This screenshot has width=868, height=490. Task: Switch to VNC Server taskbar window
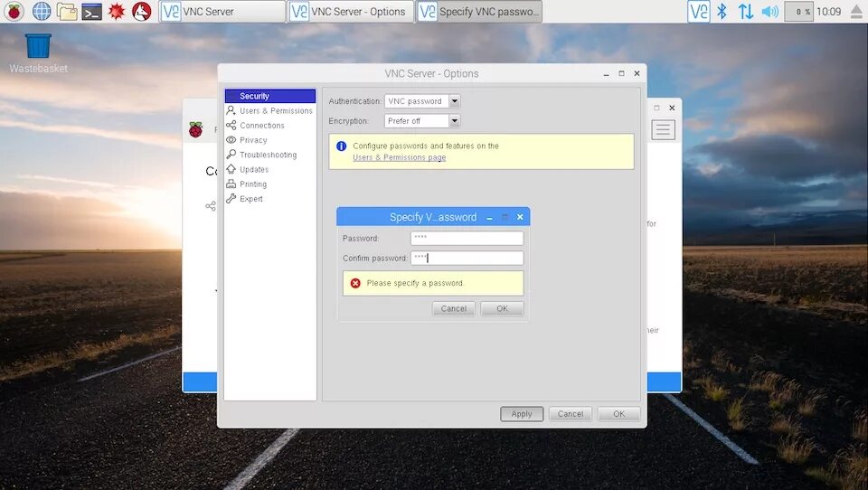pyautogui.click(x=222, y=11)
